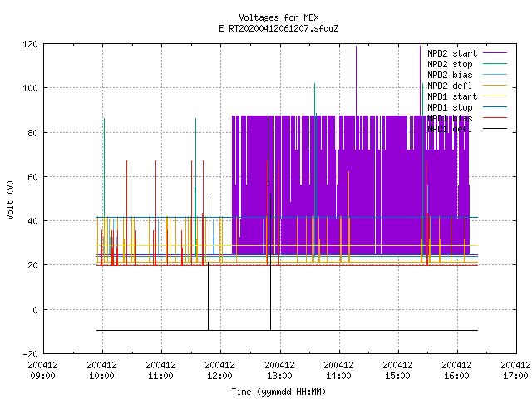
Task: Pick the black NPD1 defl legend line
Action: (495, 129)
